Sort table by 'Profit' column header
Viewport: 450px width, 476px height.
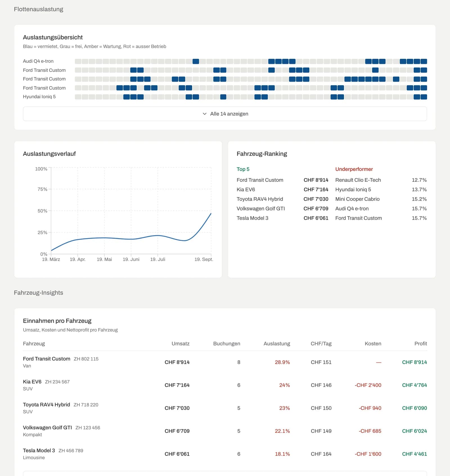click(421, 343)
